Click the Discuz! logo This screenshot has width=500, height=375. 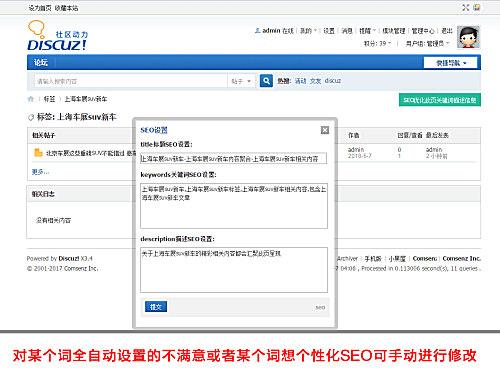[57, 36]
